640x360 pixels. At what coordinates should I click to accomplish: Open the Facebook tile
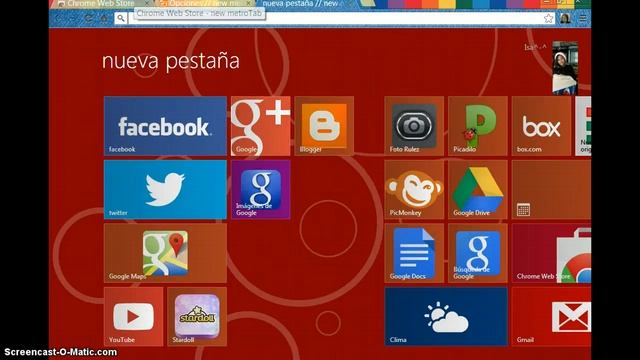click(165, 126)
